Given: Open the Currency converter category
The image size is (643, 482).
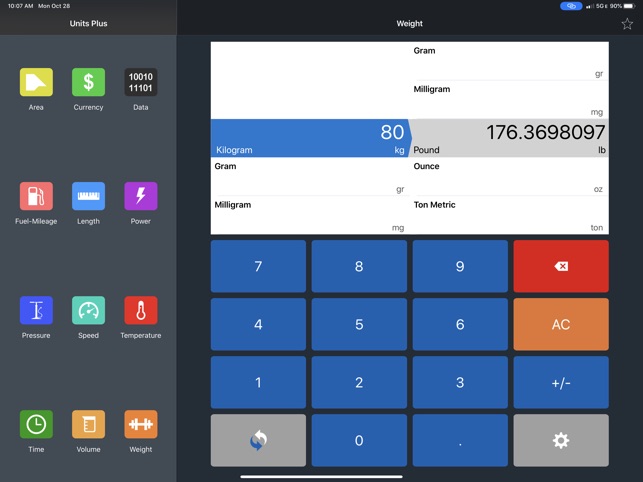Looking at the screenshot, I should pyautogui.click(x=88, y=82).
